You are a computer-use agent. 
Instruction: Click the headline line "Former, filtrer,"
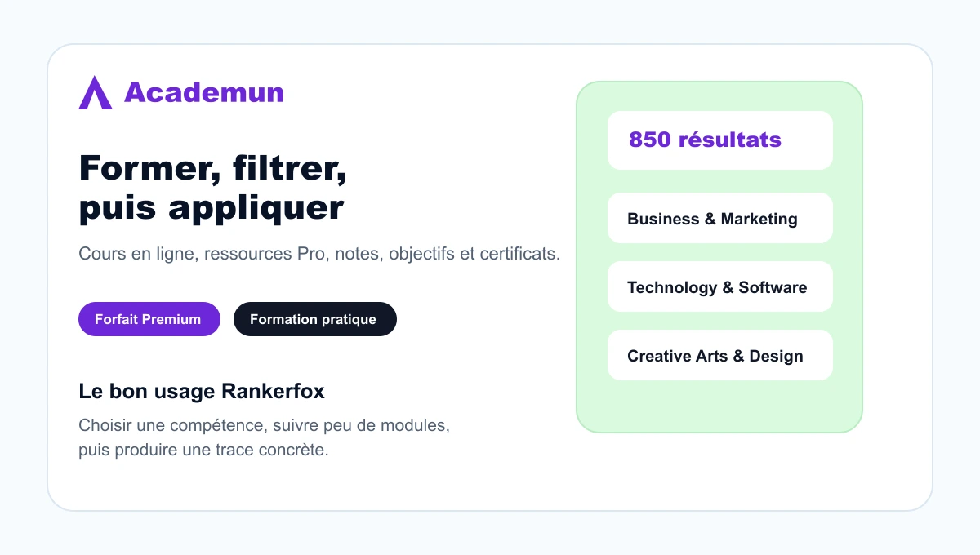pyautogui.click(x=213, y=169)
